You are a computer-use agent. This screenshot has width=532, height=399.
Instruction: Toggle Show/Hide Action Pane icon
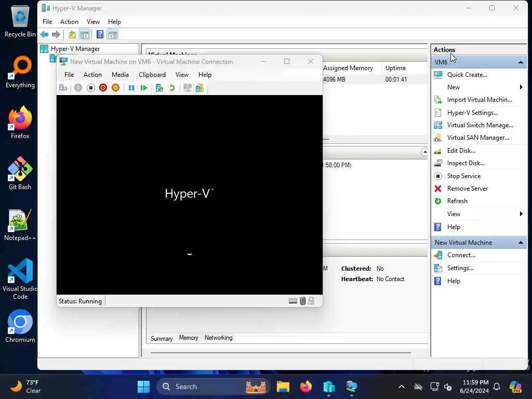112,34
